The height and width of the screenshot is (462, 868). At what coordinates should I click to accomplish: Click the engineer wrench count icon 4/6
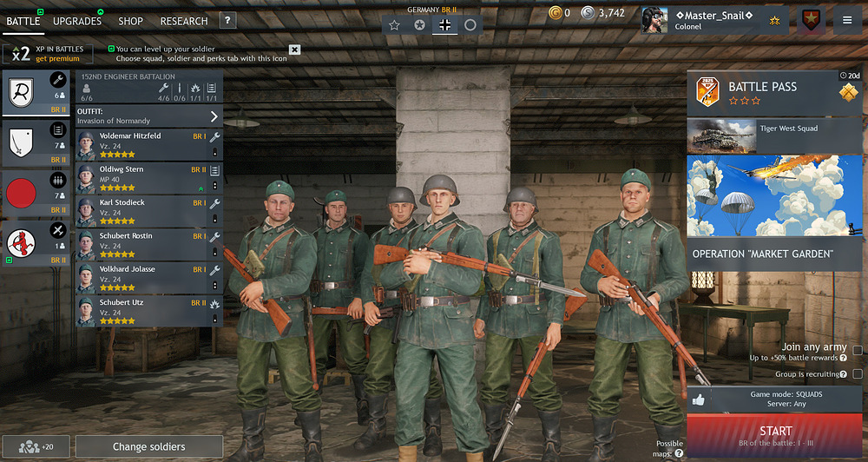pos(164,88)
